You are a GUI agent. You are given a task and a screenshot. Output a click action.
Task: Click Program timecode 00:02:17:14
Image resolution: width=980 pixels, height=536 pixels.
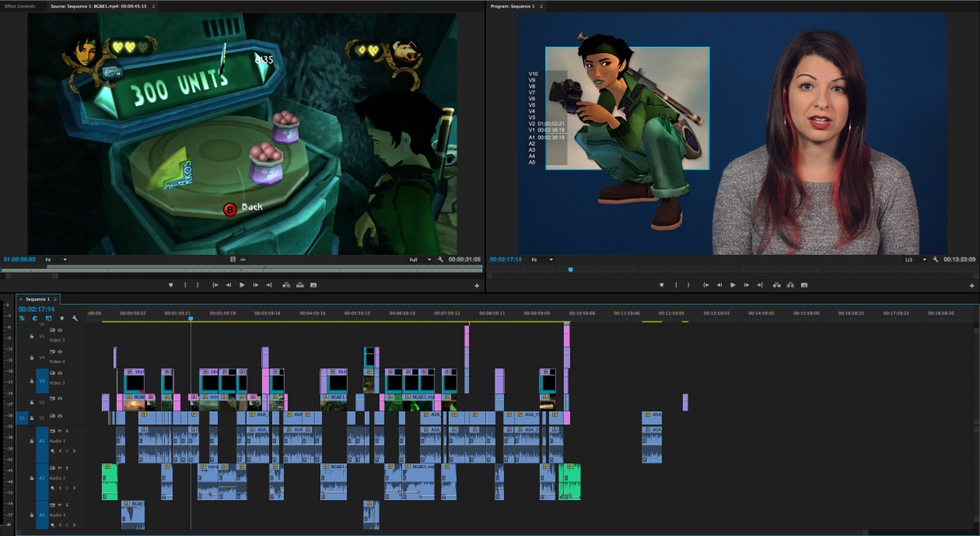coord(506,260)
